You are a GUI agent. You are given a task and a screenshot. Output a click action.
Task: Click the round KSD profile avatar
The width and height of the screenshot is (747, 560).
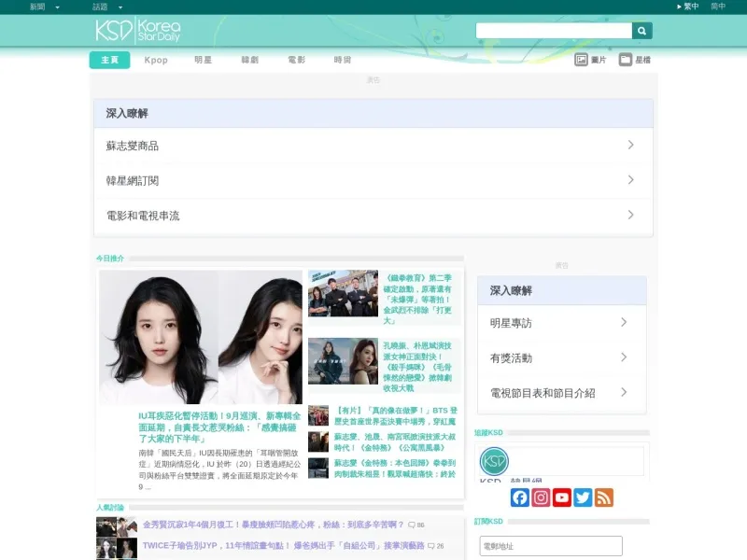point(494,461)
